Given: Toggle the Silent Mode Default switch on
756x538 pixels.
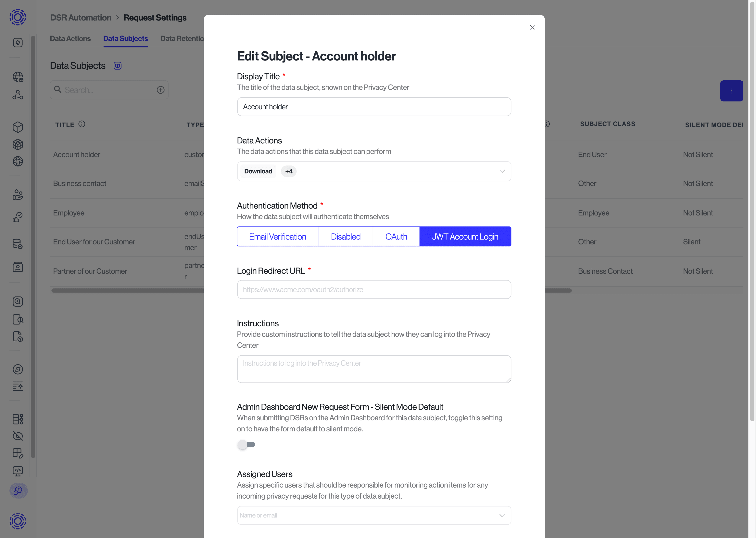Looking at the screenshot, I should [x=247, y=445].
